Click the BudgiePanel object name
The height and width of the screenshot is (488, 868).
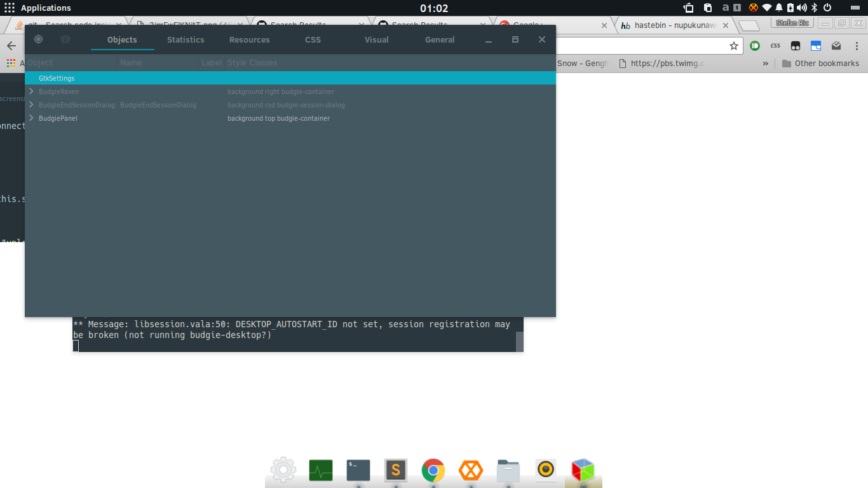58,118
